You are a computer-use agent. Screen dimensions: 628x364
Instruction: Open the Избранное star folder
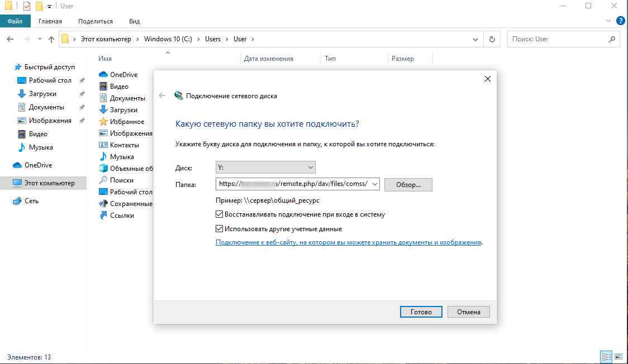pyautogui.click(x=122, y=122)
